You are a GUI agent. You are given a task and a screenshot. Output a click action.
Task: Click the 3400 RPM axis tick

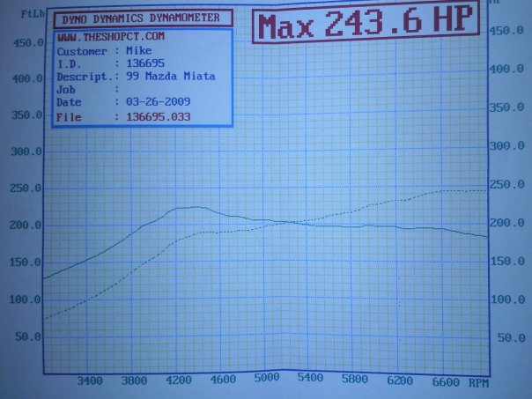click(x=90, y=381)
